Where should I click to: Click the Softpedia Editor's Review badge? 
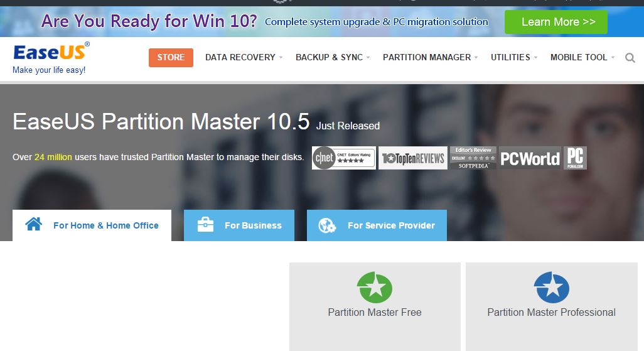(473, 158)
